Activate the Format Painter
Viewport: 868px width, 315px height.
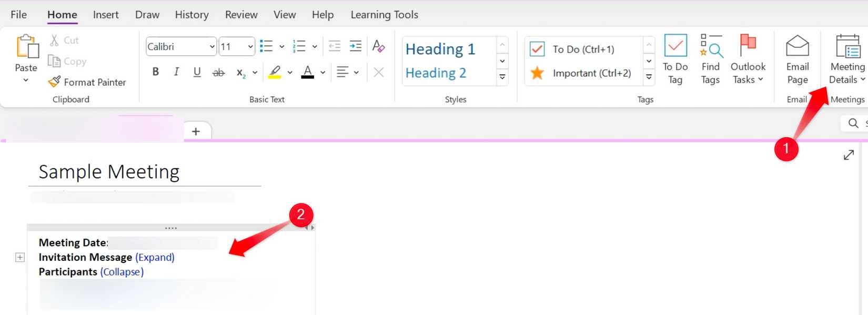click(x=87, y=82)
